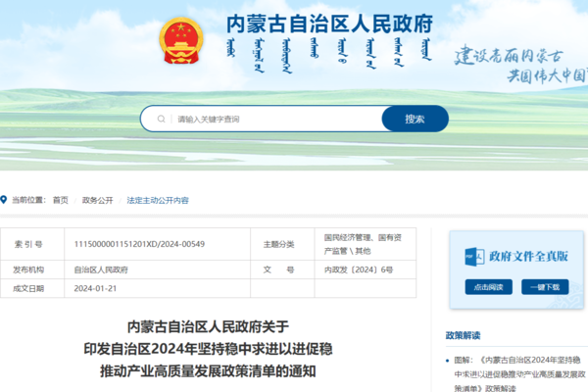
Task: Click the location pin icon by 当前位置
Action: tap(4, 200)
